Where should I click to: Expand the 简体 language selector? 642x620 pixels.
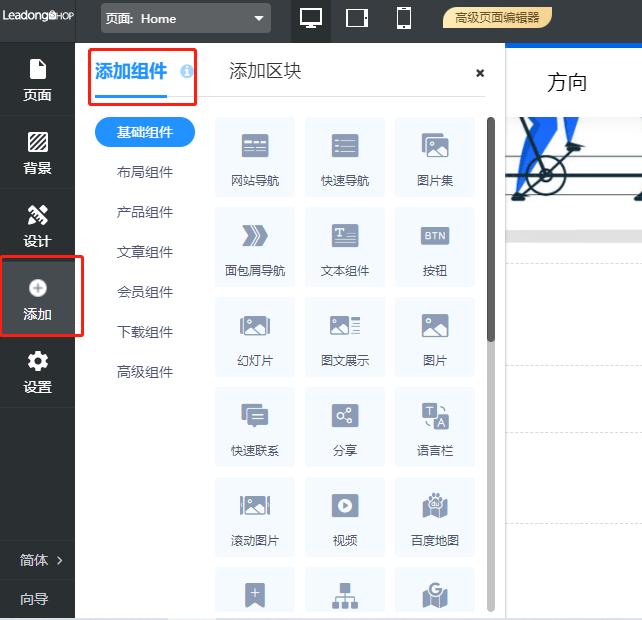click(40, 560)
